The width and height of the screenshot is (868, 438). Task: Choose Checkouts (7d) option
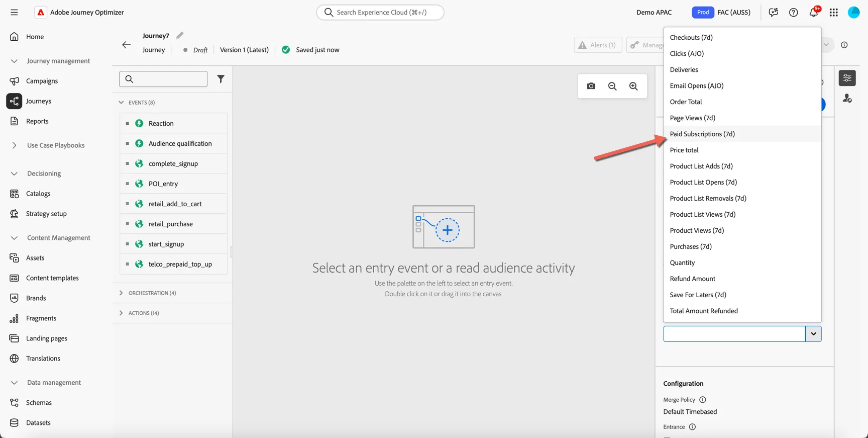(742, 37)
